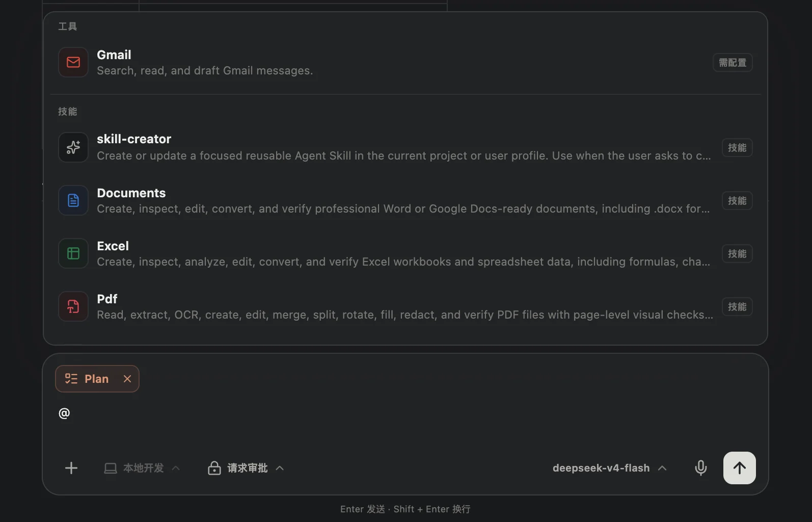Start voice input with microphone icon

click(701, 468)
